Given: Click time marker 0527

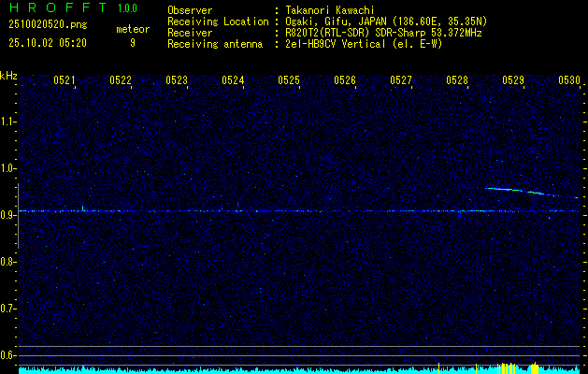Looking at the screenshot, I should [x=401, y=79].
